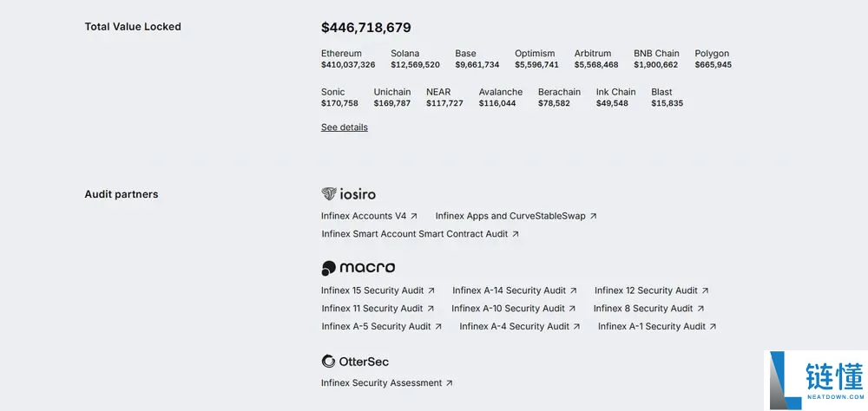The width and height of the screenshot is (868, 411).
Task: Click arrow icon beside Infinex Accounts V4
Action: point(414,216)
